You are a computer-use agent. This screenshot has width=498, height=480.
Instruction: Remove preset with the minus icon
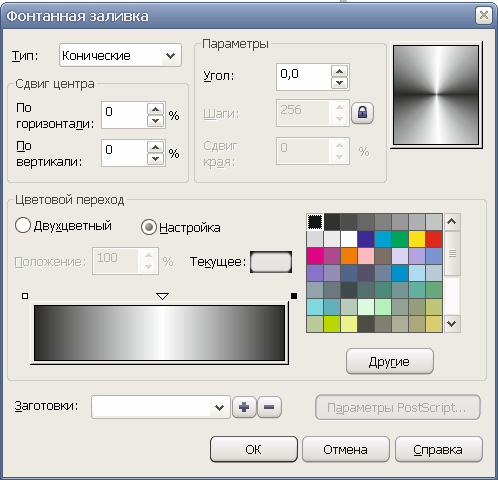click(269, 407)
